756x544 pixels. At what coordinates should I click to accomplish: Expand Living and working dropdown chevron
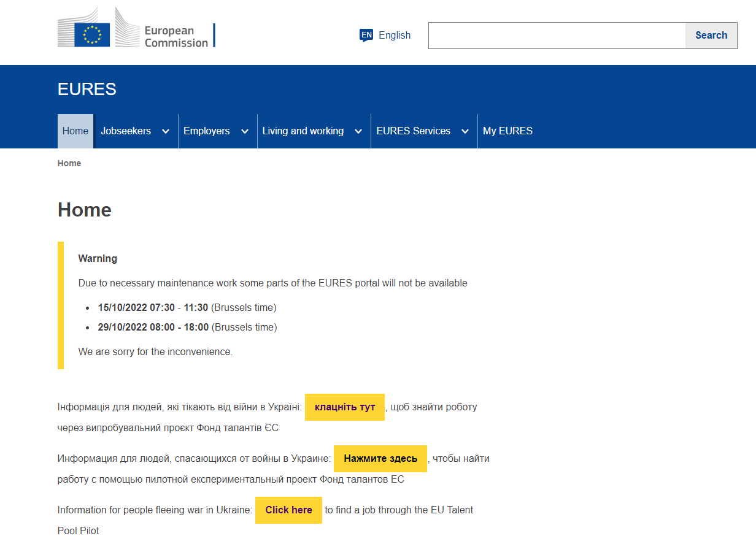(x=358, y=131)
